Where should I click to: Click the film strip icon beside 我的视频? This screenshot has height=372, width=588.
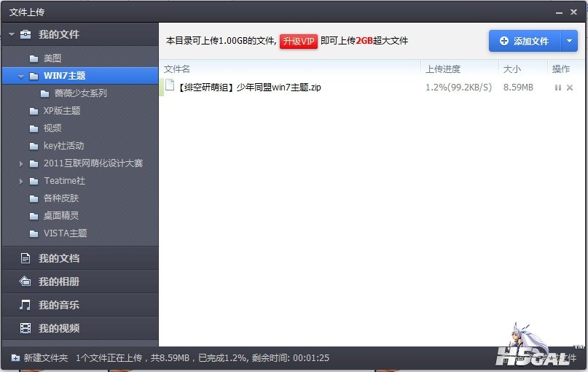pyautogui.click(x=25, y=328)
